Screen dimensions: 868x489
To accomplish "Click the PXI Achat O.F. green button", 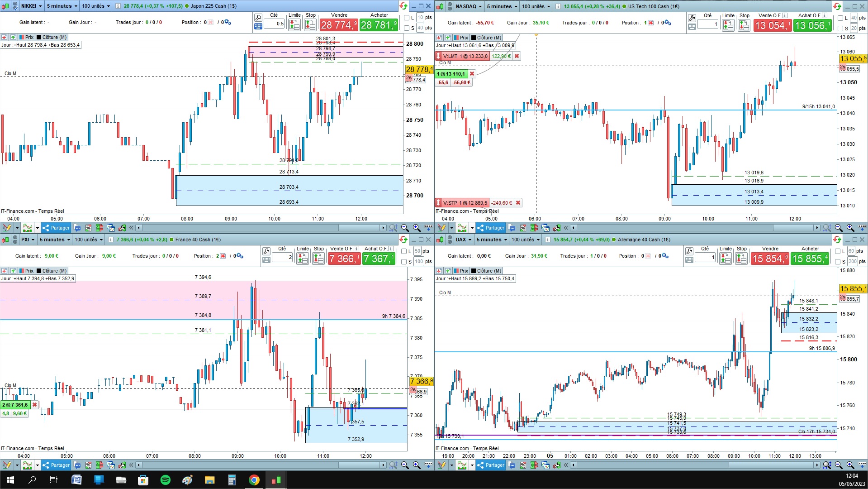I will click(379, 259).
